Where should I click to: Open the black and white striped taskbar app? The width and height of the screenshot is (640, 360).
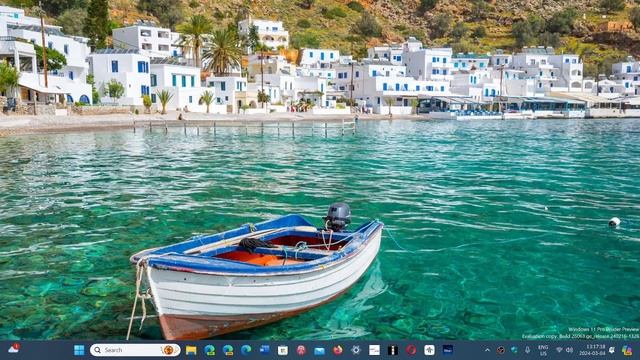click(x=393, y=350)
